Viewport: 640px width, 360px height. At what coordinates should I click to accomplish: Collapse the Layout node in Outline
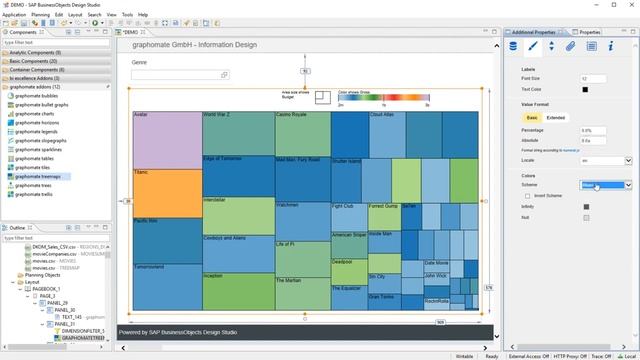(x=13, y=282)
